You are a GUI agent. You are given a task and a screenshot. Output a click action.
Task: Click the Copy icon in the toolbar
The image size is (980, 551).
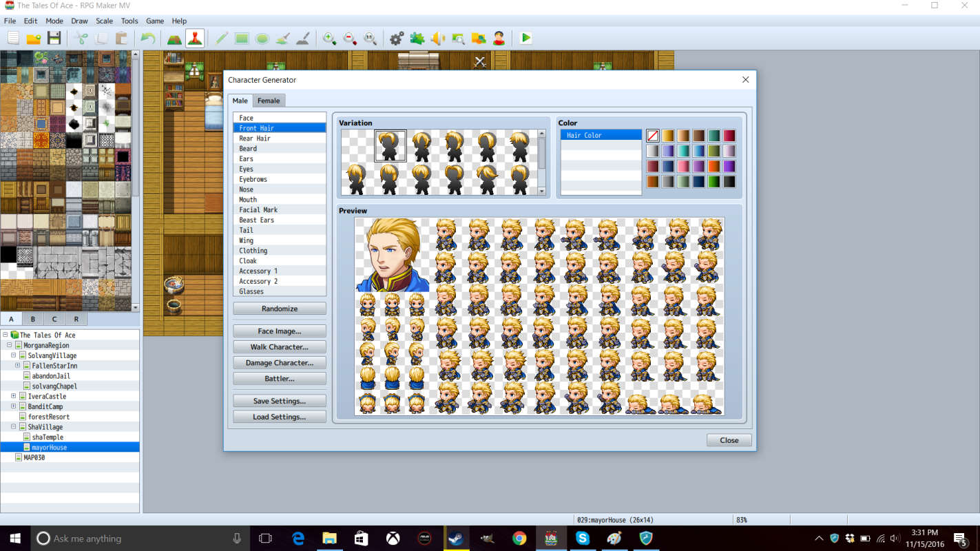[101, 39]
